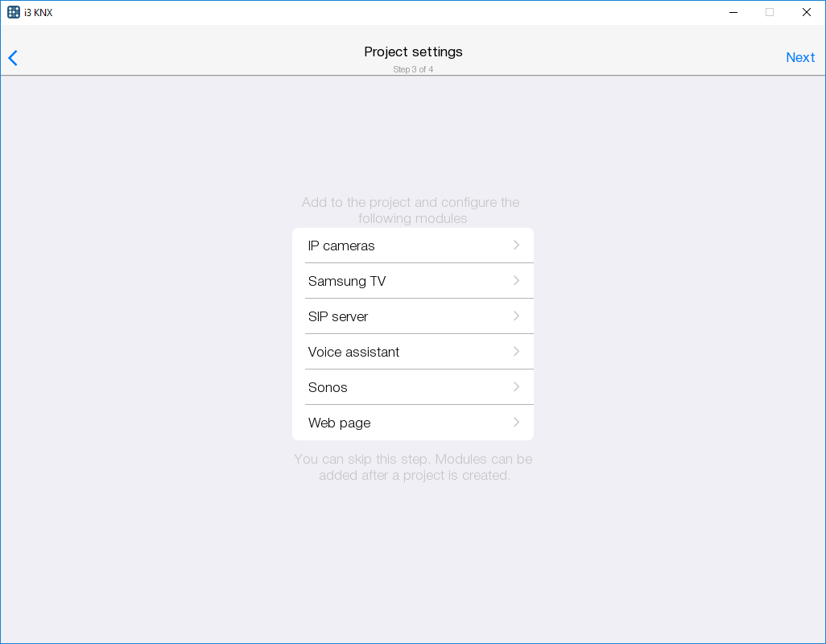The width and height of the screenshot is (826, 644).
Task: Click the Voice assistant row chevron
Action: (517, 351)
